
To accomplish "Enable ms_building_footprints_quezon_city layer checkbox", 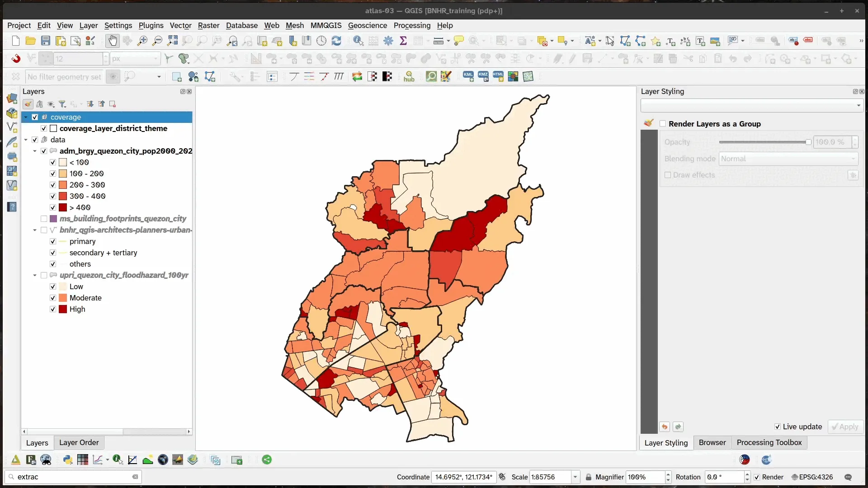I will point(44,219).
